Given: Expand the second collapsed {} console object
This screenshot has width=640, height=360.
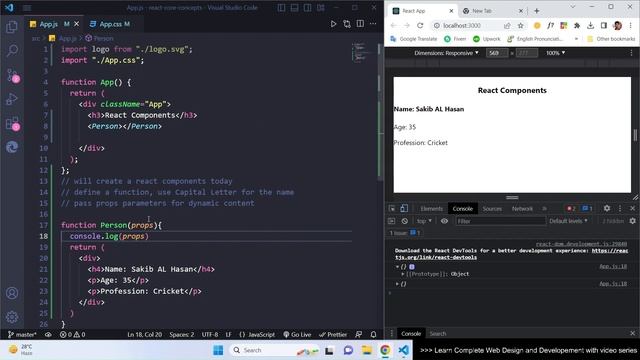Looking at the screenshot, I should tap(397, 284).
